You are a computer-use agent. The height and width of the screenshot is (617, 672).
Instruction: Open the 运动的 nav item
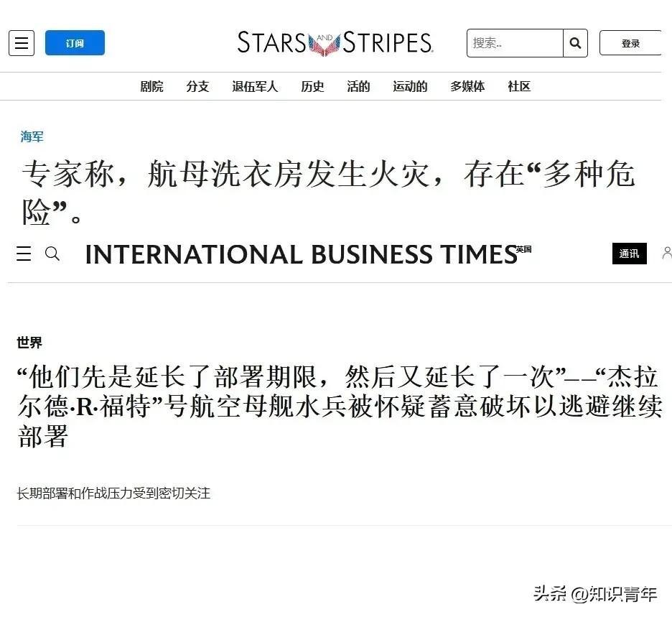click(410, 87)
